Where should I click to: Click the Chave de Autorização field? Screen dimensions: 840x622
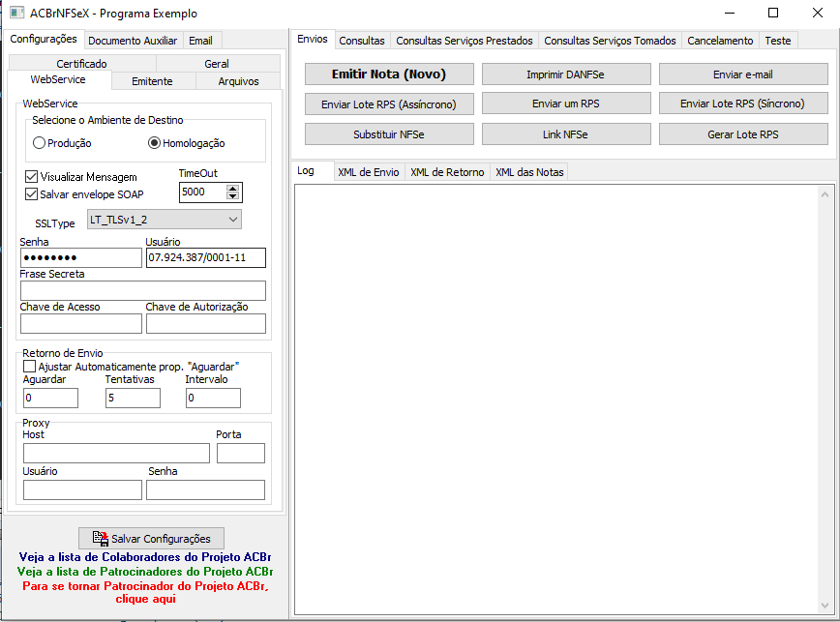(206, 323)
